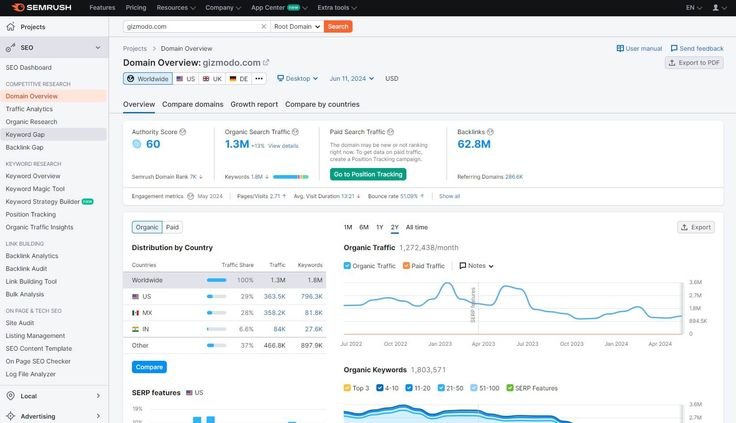Click the chart Export button

[696, 227]
